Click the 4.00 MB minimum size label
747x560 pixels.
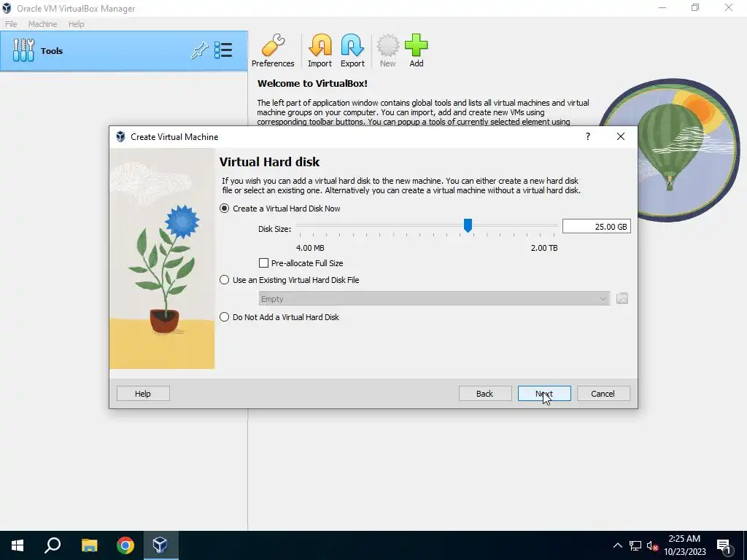point(310,248)
